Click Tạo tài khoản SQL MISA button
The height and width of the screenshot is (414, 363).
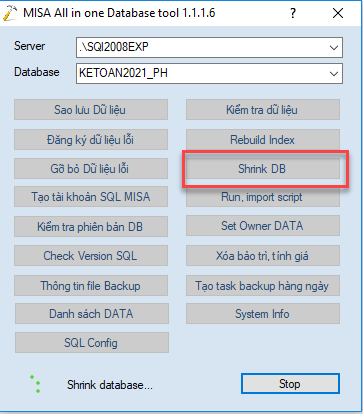tap(91, 197)
